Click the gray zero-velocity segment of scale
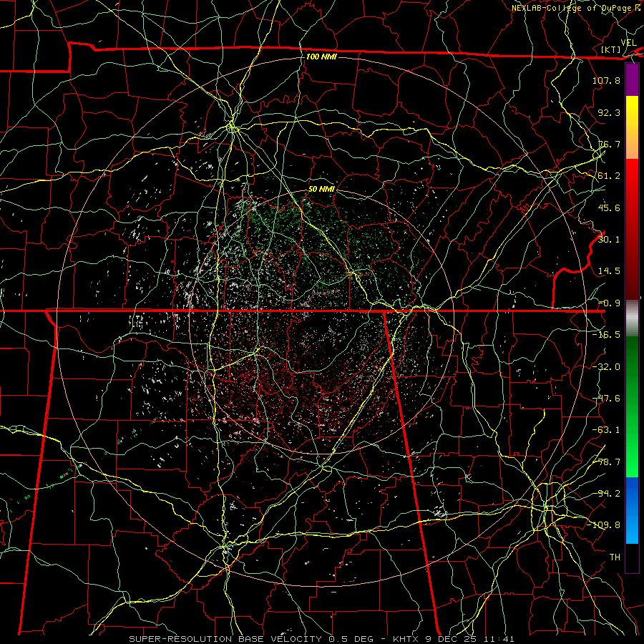This screenshot has height=644, width=644. click(x=633, y=318)
